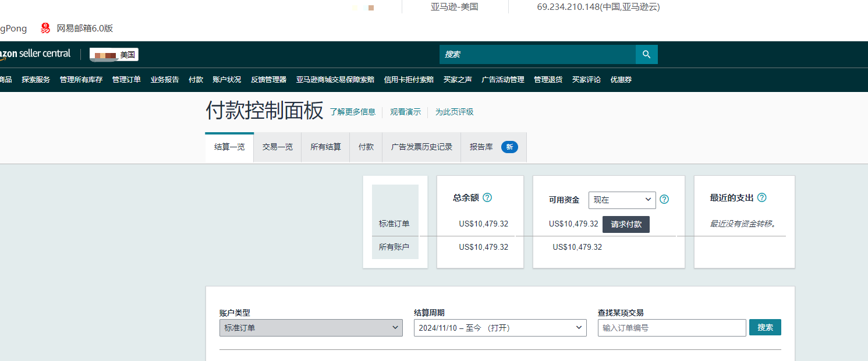Screen dimensions: 868x361
Task: Click the 新 badge on 报告库
Action: coord(509,147)
